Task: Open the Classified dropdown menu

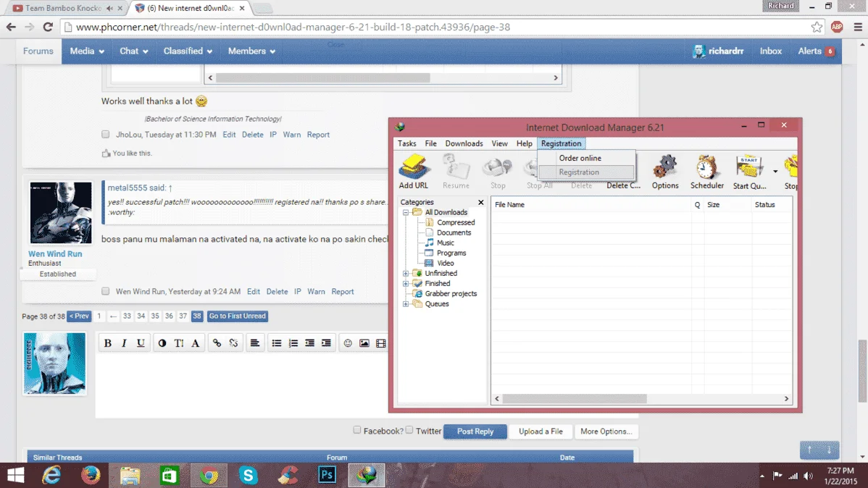Action: [188, 51]
